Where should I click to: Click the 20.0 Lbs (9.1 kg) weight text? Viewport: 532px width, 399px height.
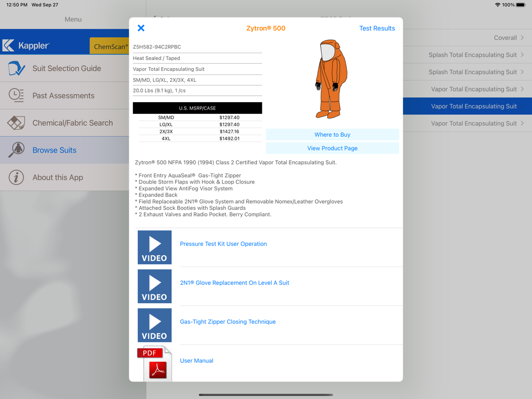coord(159,90)
